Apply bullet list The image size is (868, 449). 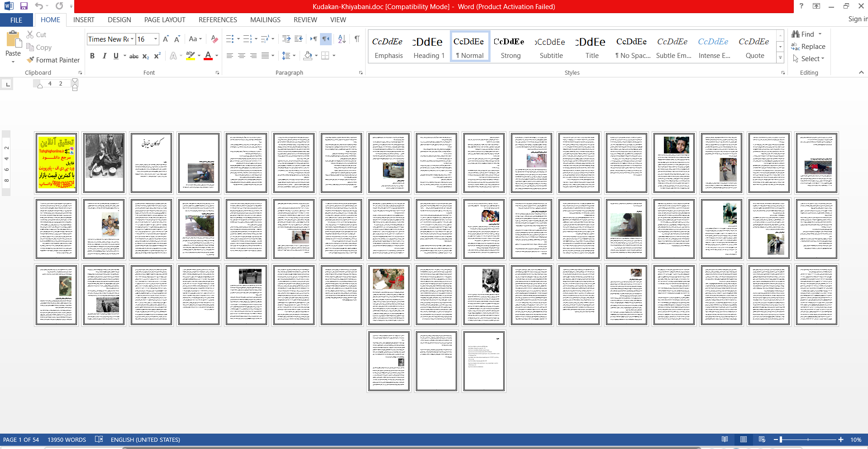coord(230,39)
